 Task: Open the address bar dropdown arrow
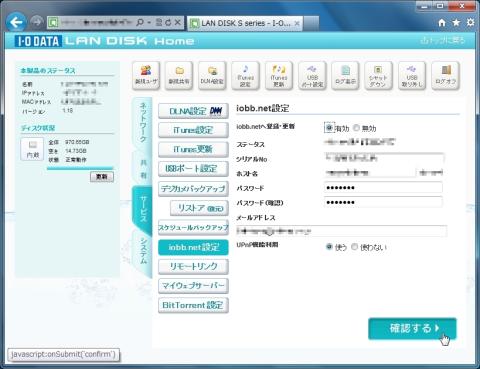(149, 23)
